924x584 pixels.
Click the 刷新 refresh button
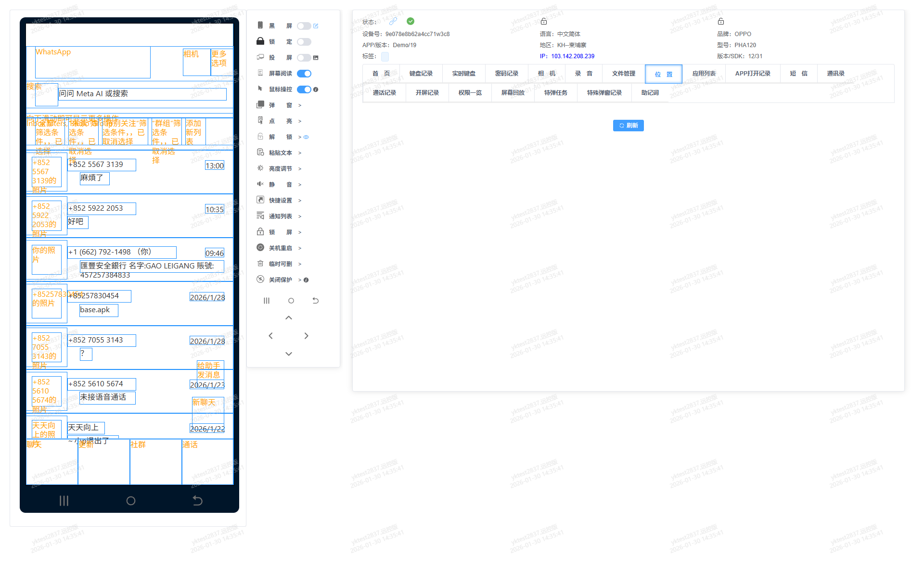point(629,126)
